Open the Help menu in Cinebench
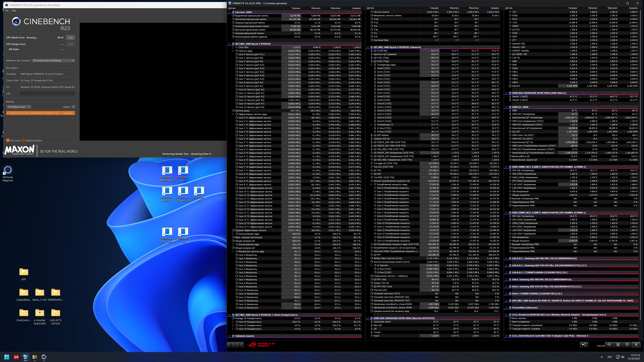Viewport: 644px width, 362px height. tap(14, 11)
